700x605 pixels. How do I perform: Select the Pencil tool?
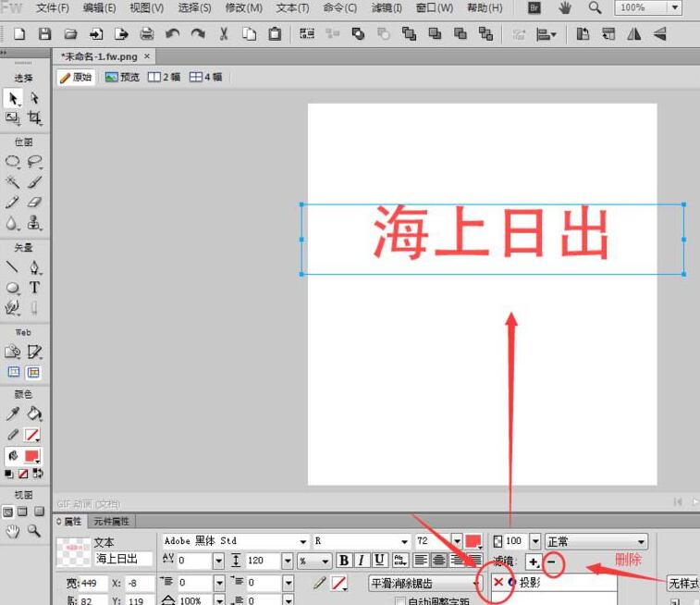[13, 203]
